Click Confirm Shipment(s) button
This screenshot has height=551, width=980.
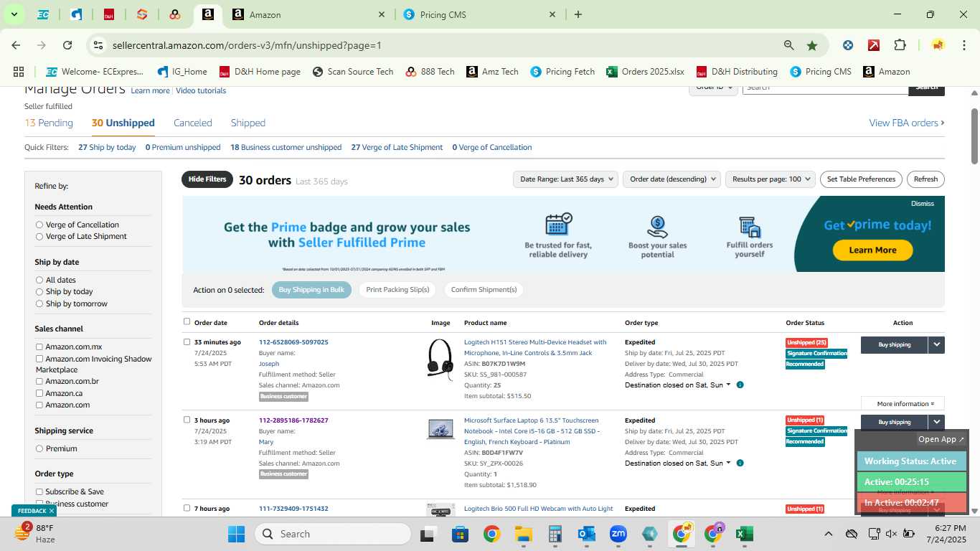[484, 290]
